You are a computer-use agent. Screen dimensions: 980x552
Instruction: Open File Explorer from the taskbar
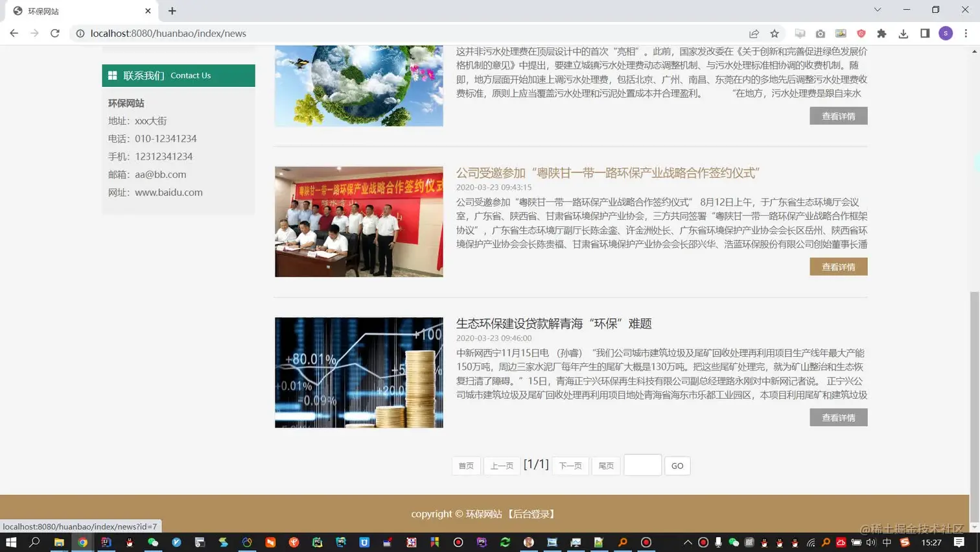coord(59,542)
